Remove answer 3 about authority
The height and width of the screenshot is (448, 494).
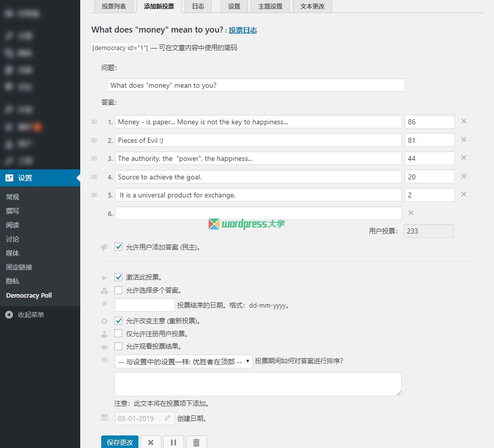click(464, 158)
